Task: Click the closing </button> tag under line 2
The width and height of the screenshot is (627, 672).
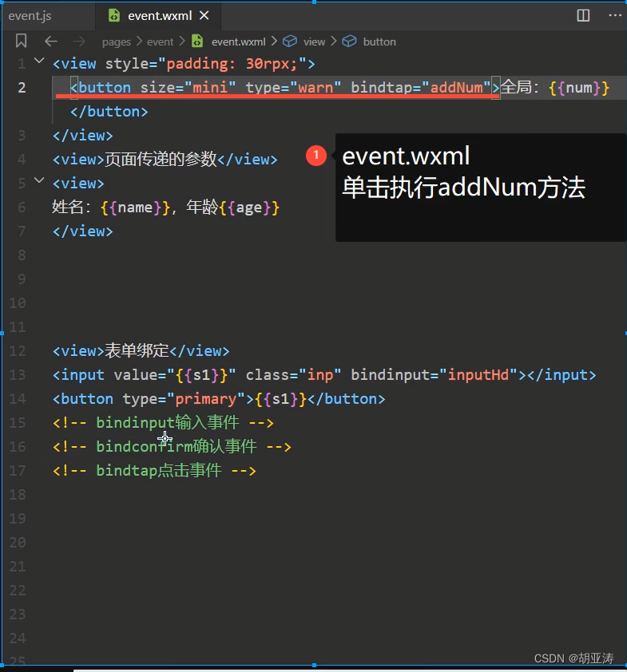Action: point(109,112)
